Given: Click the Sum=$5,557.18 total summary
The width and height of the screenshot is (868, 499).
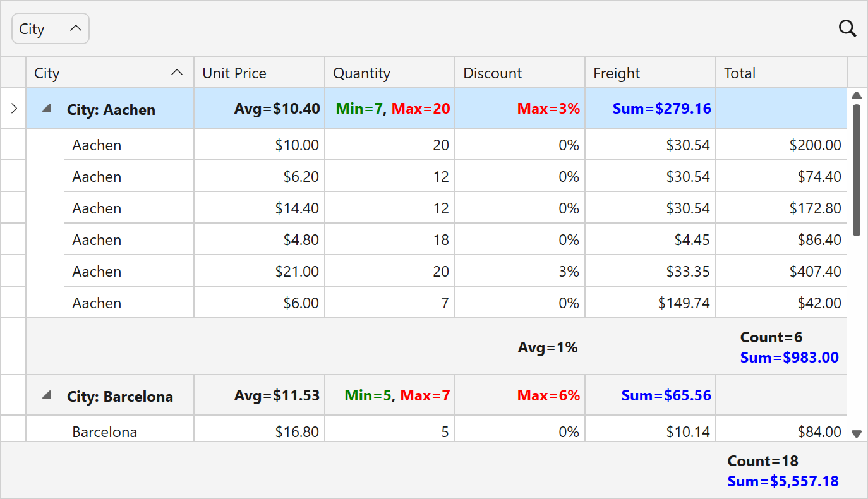Looking at the screenshot, I should pyautogui.click(x=783, y=481).
